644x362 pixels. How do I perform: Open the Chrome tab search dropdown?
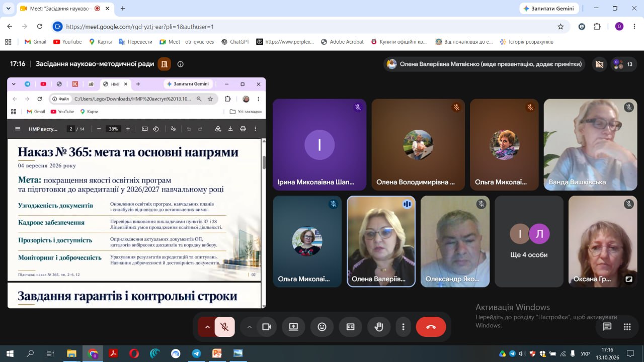[x=9, y=9]
